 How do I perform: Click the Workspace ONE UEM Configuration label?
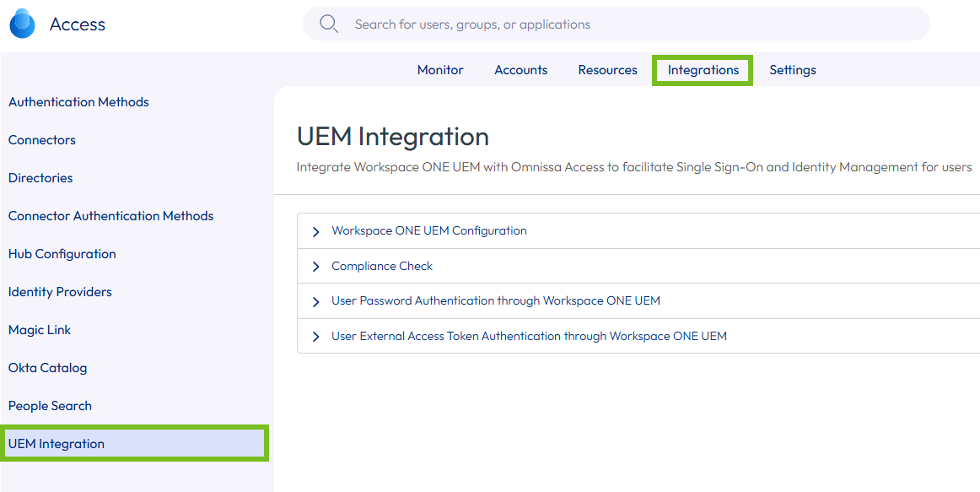click(x=428, y=230)
